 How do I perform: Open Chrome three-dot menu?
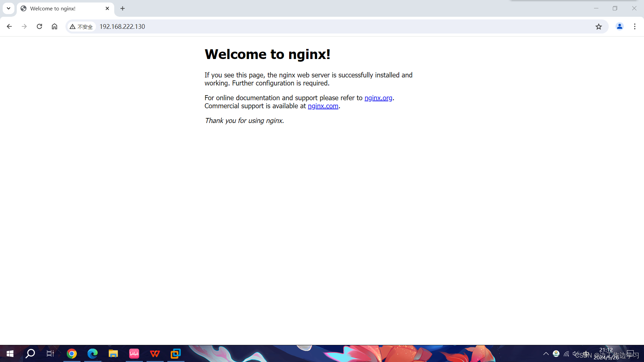[x=635, y=26]
